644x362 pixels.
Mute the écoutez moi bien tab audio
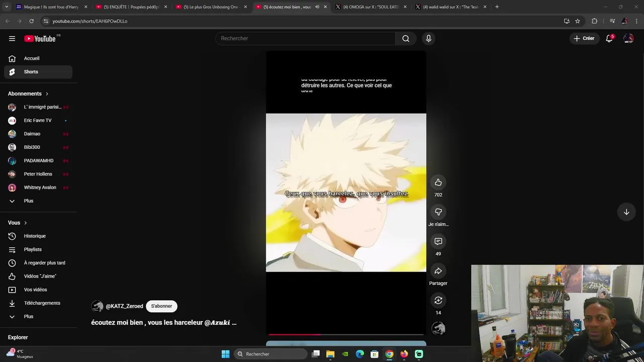point(317,7)
